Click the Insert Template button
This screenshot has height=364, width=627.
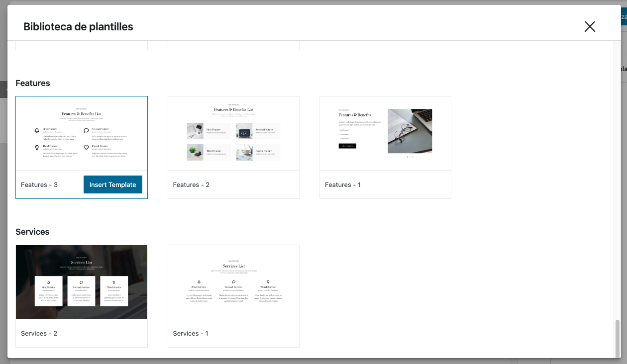pos(112,184)
